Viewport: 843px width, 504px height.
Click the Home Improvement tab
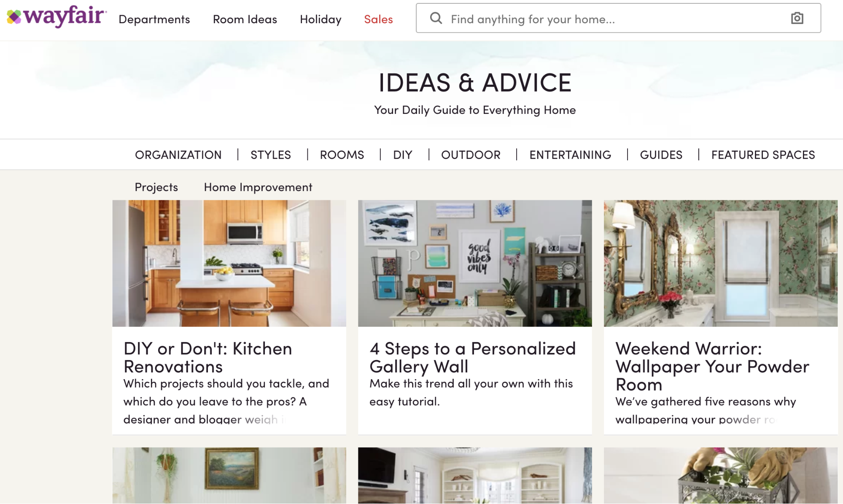click(x=257, y=186)
